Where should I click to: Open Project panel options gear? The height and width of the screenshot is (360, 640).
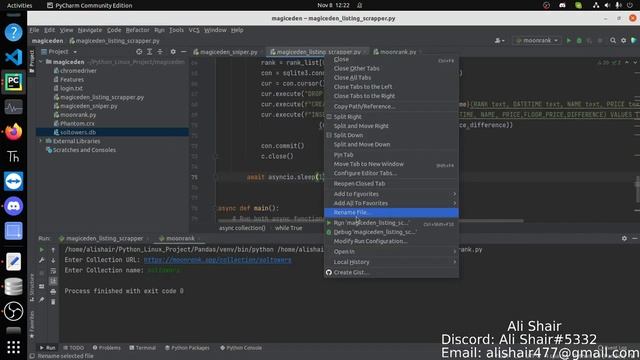click(173, 52)
